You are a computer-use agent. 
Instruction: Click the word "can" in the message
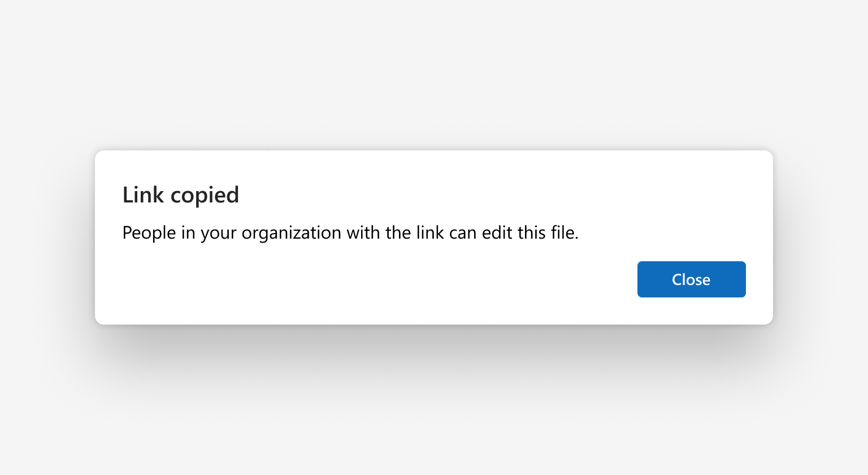coord(463,234)
